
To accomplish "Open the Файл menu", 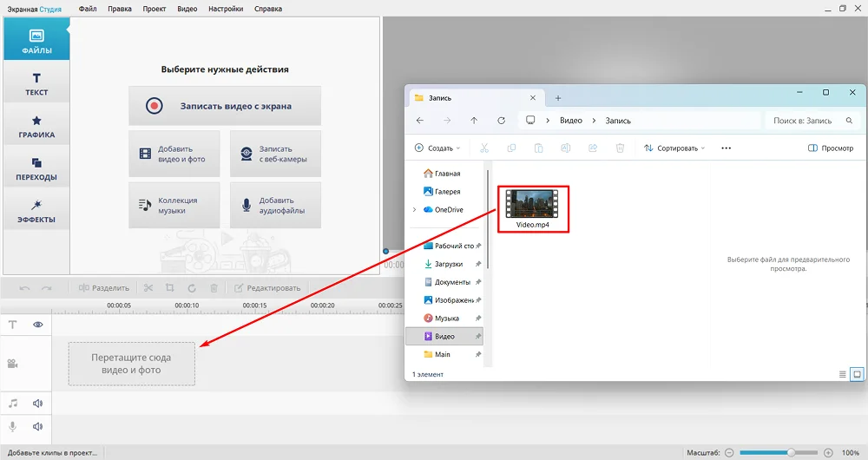I will 88,9.
